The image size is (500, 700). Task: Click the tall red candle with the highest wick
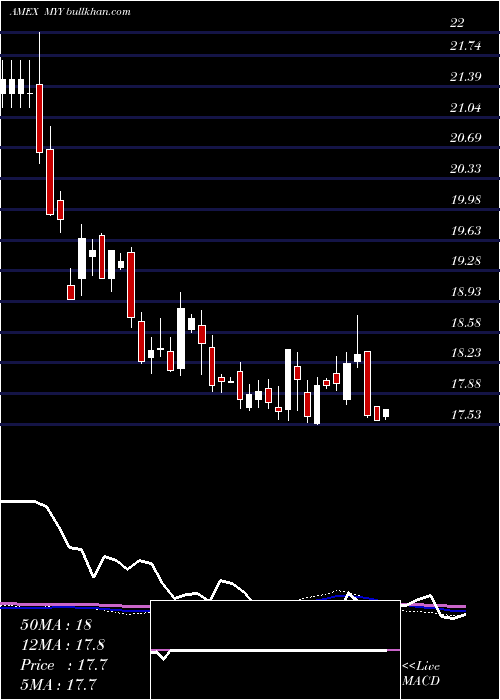(x=39, y=118)
